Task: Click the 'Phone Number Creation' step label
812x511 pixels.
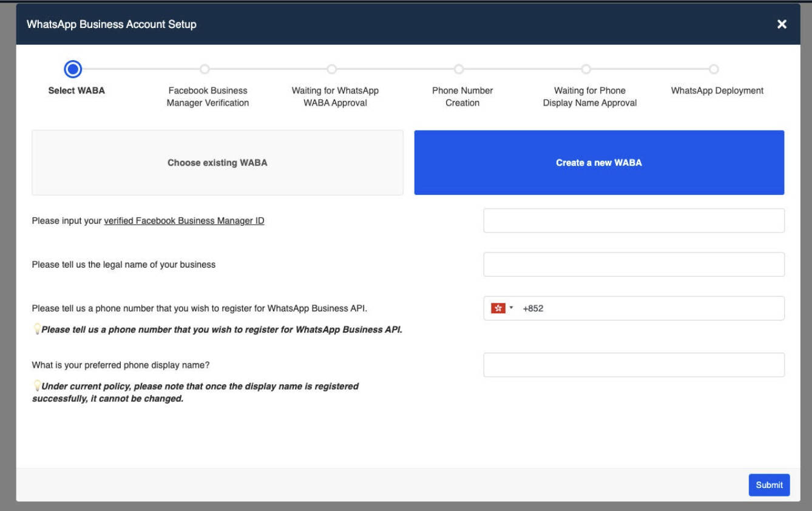Action: click(x=462, y=96)
